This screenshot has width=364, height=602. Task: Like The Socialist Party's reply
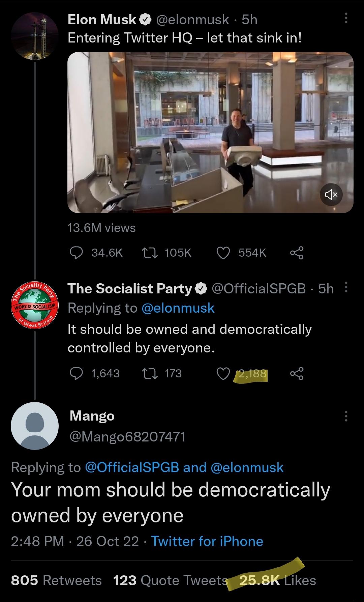[x=223, y=374]
